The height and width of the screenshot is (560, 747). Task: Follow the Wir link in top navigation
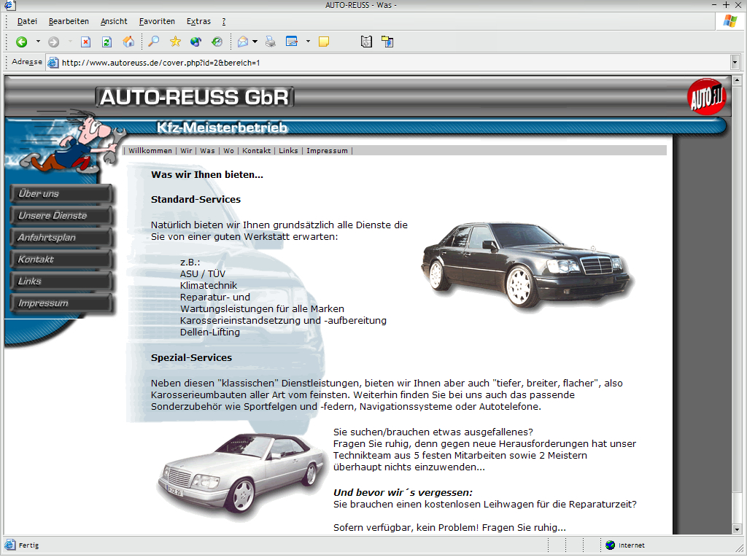186,151
